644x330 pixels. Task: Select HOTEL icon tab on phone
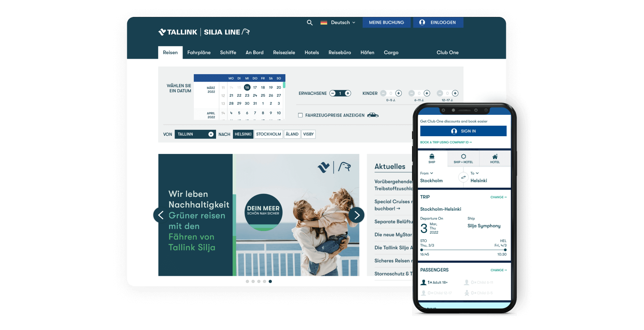click(x=495, y=158)
